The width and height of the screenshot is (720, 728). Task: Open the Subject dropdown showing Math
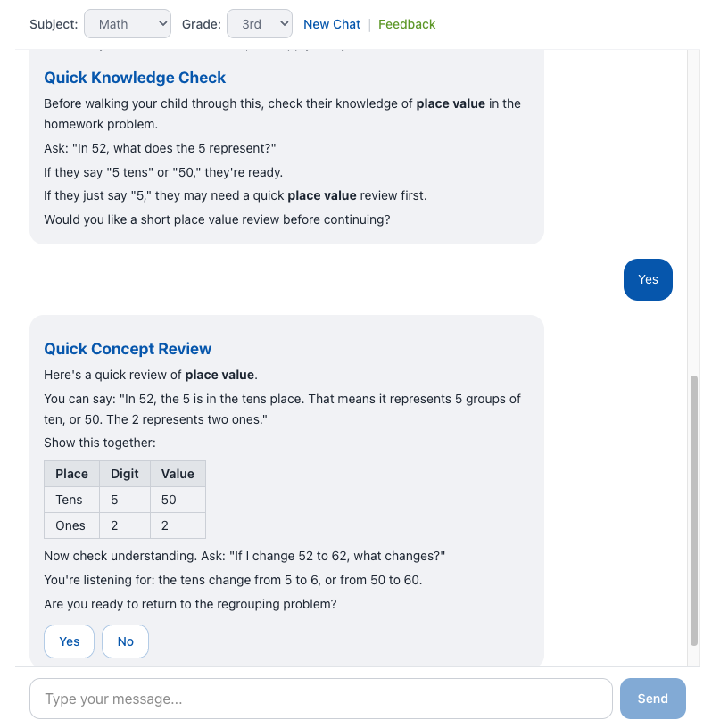point(127,24)
